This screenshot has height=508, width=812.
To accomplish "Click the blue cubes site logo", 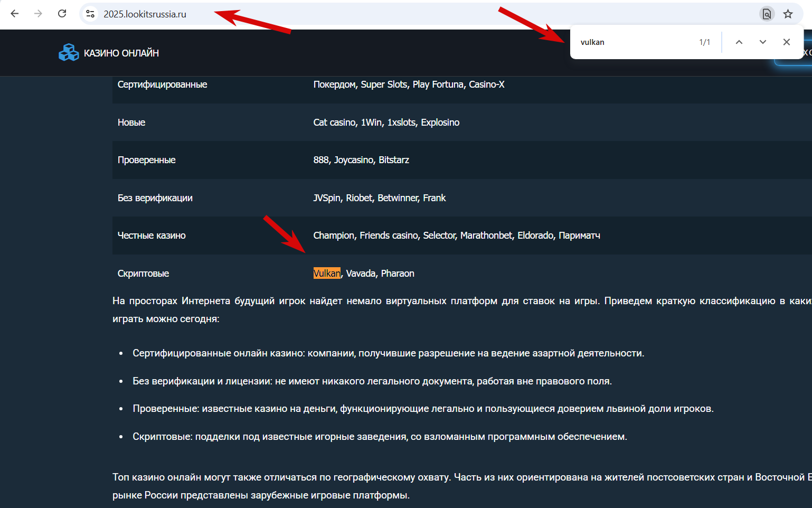I will coord(69,52).
